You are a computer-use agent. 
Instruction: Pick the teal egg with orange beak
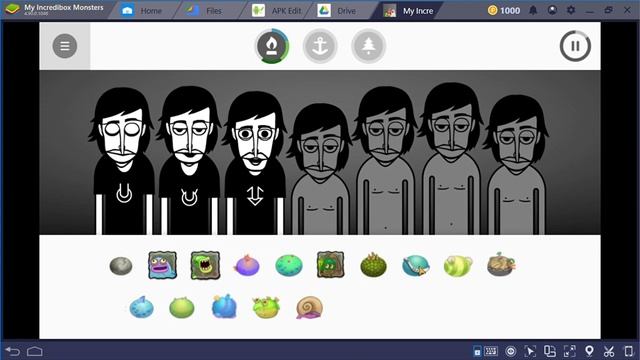point(416,266)
